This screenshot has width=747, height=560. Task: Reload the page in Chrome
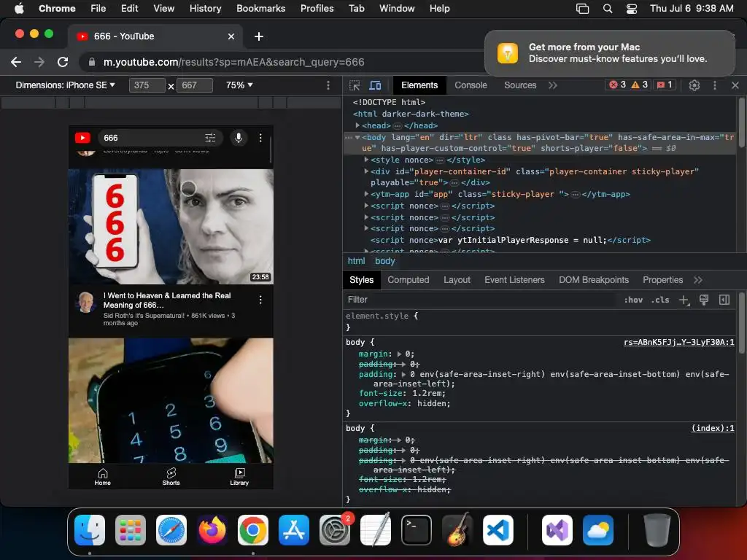pos(63,62)
